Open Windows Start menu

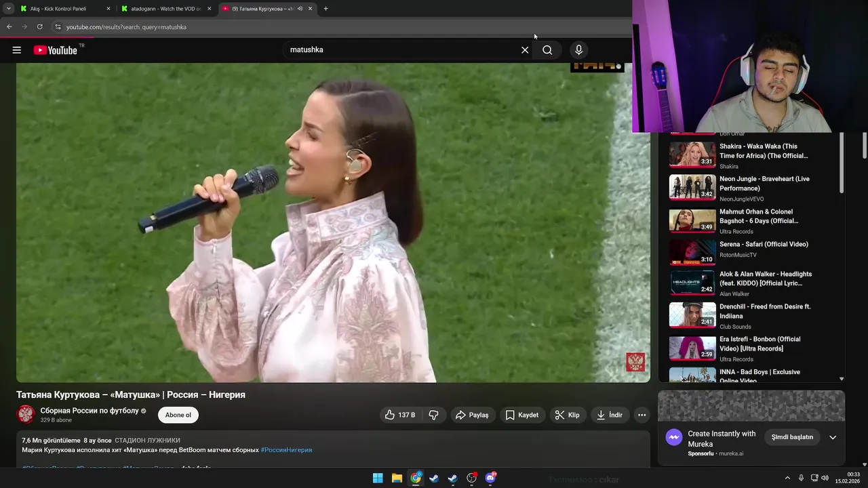[378, 479]
